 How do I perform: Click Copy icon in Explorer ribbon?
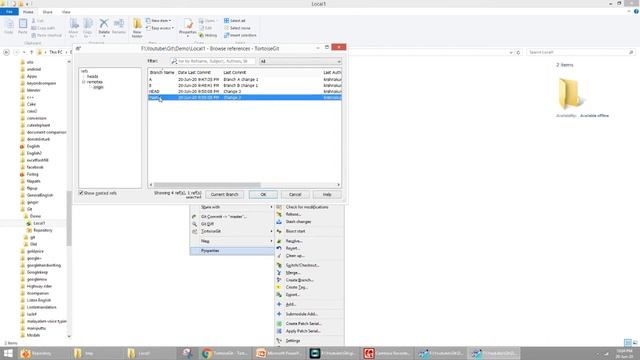click(x=9, y=24)
